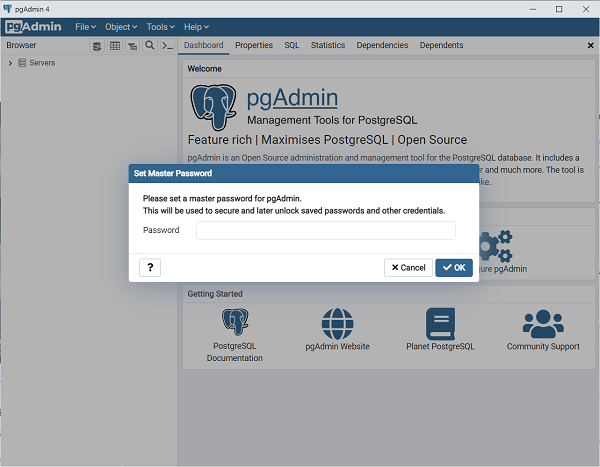Click the Configure pgAdmin gears icon
Viewport: 600px width, 467px height.
coord(496,246)
